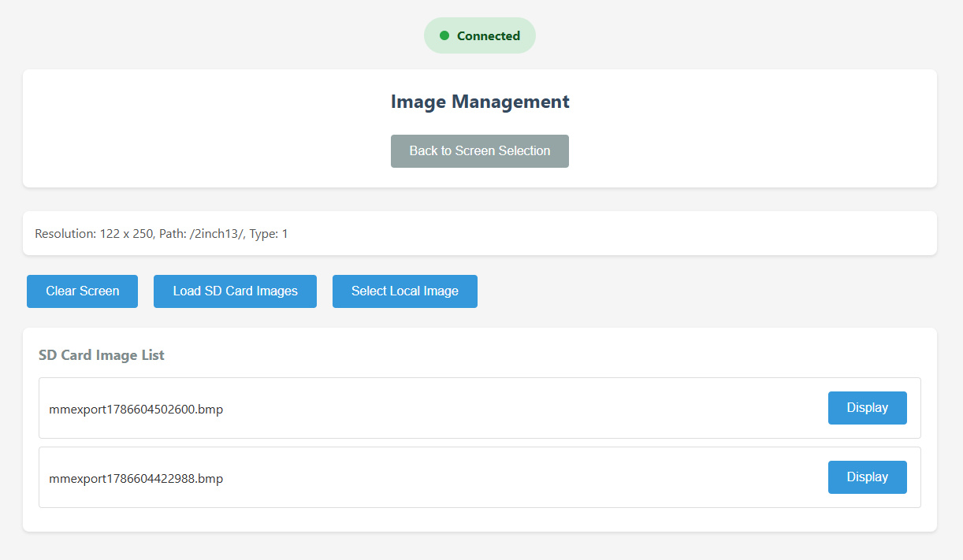This screenshot has width=963, height=560.
Task: Click blank area below the image list rows
Action: coord(480,519)
